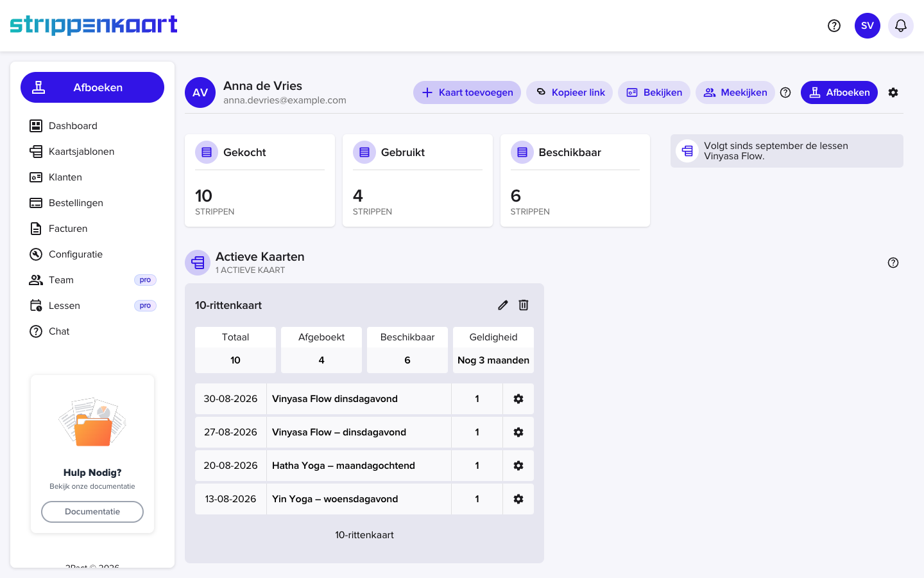924x578 pixels.
Task: Open Documentatie button
Action: [92, 512]
